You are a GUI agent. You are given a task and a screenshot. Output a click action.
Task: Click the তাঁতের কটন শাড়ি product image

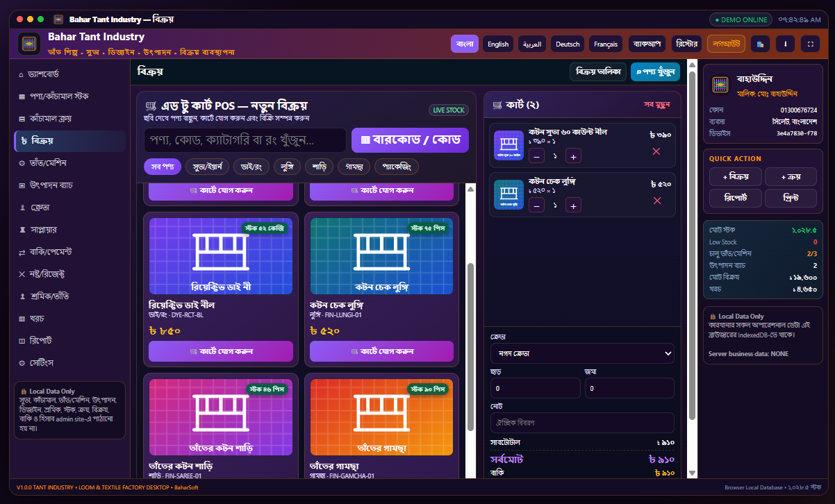tap(221, 417)
